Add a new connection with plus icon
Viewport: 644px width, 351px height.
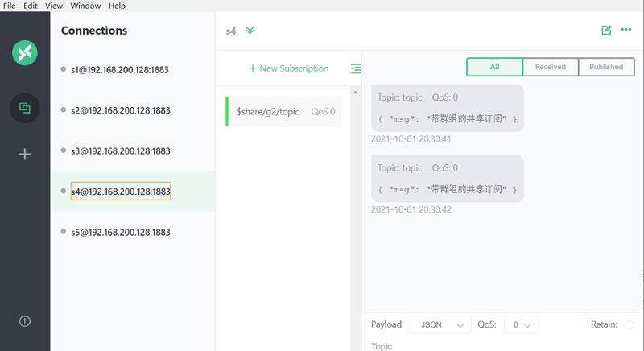[x=25, y=155]
